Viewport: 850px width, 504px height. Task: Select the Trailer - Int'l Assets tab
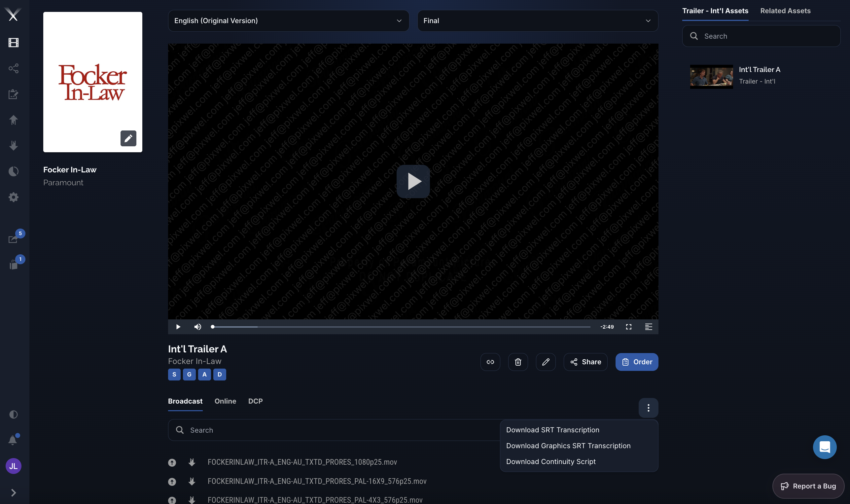point(715,11)
